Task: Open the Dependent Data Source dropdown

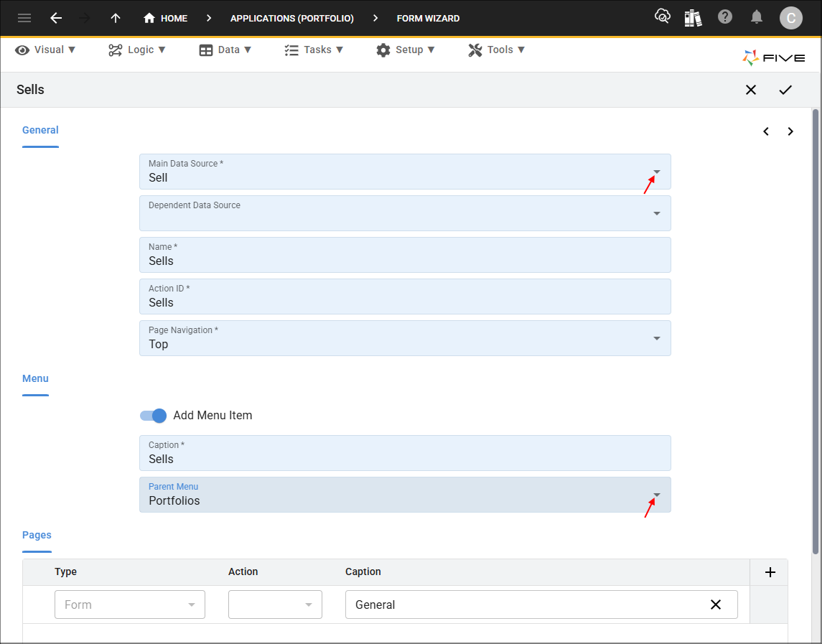Action: (656, 213)
